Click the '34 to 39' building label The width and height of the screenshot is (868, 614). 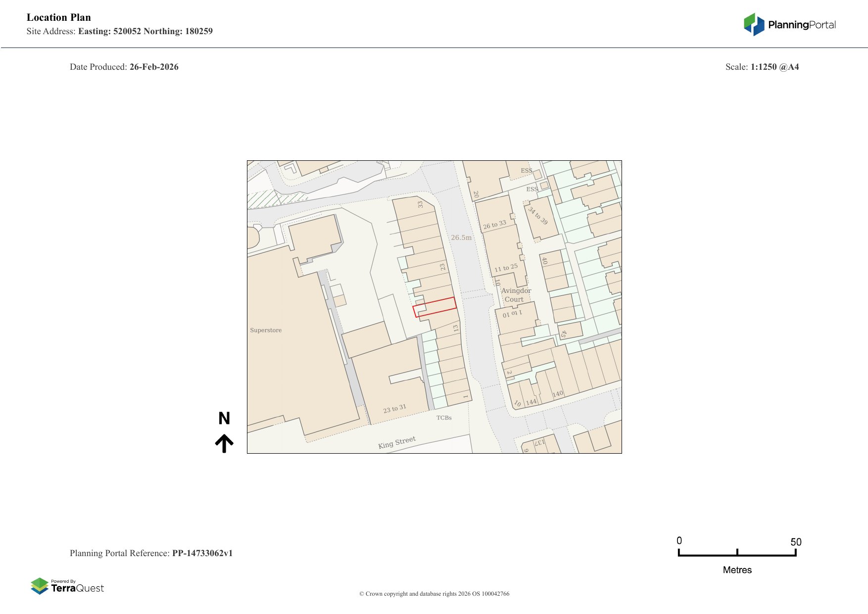coord(538,216)
